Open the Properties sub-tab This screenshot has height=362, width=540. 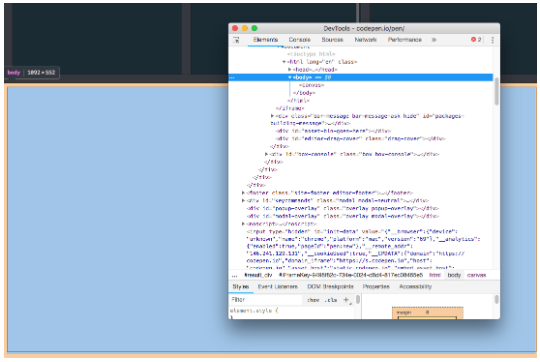click(x=376, y=287)
